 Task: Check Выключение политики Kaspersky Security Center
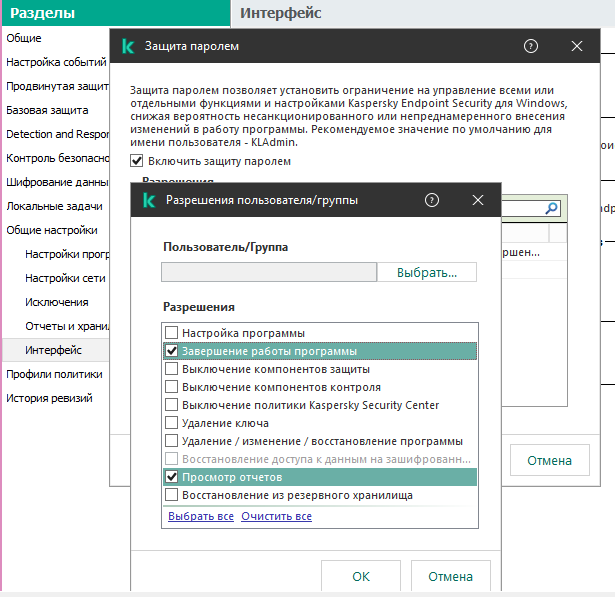pyautogui.click(x=171, y=404)
